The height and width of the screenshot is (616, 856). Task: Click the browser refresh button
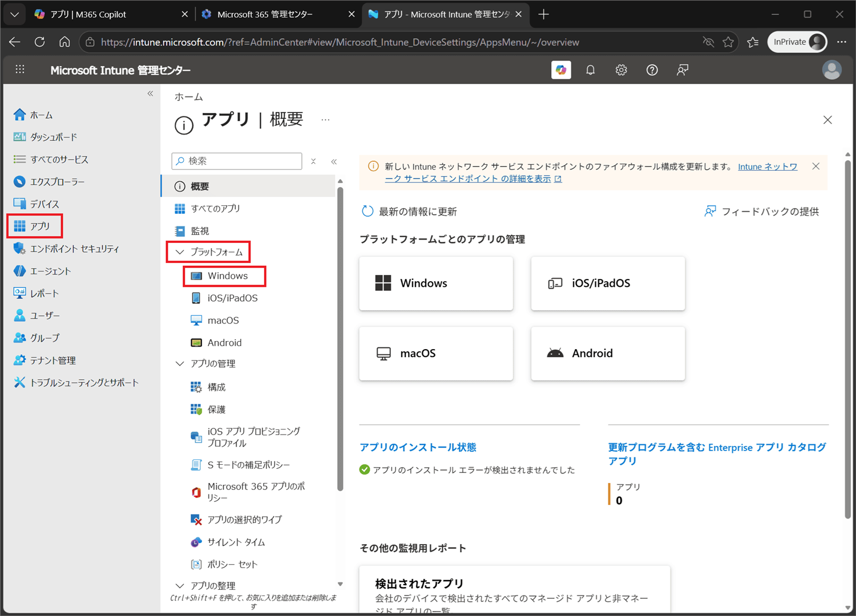[x=39, y=42]
